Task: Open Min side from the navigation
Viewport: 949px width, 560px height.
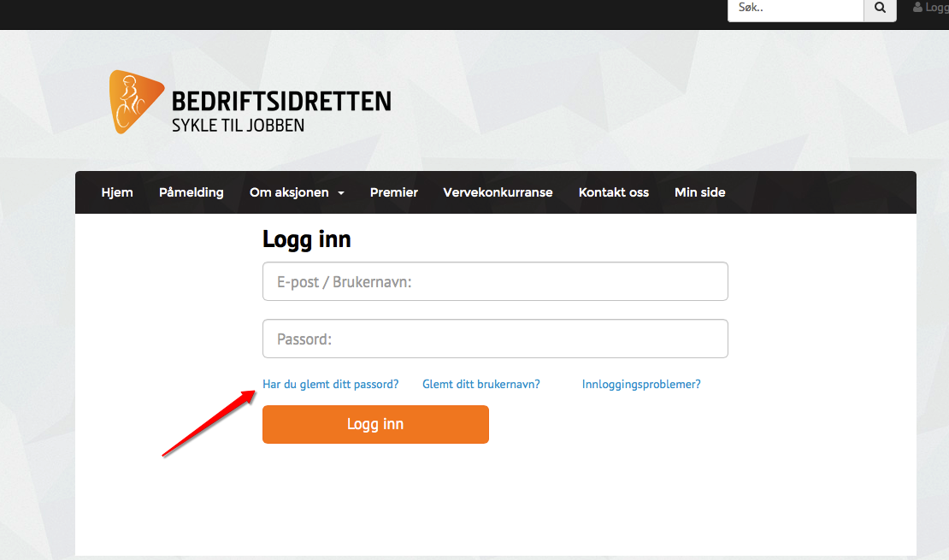Action: pos(699,192)
